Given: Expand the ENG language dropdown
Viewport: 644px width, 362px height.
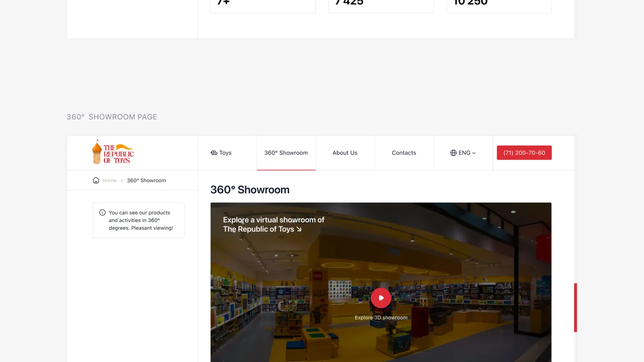Looking at the screenshot, I should pyautogui.click(x=463, y=153).
